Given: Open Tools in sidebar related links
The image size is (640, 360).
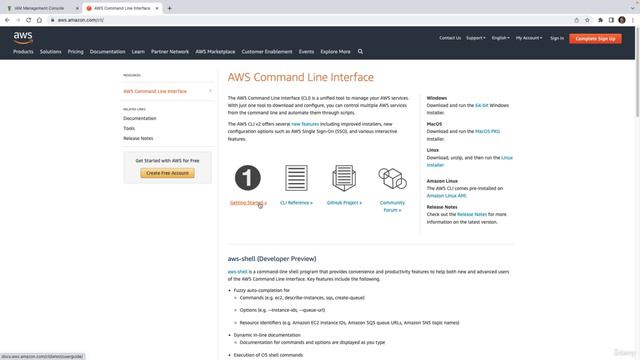Looking at the screenshot, I should tap(129, 128).
